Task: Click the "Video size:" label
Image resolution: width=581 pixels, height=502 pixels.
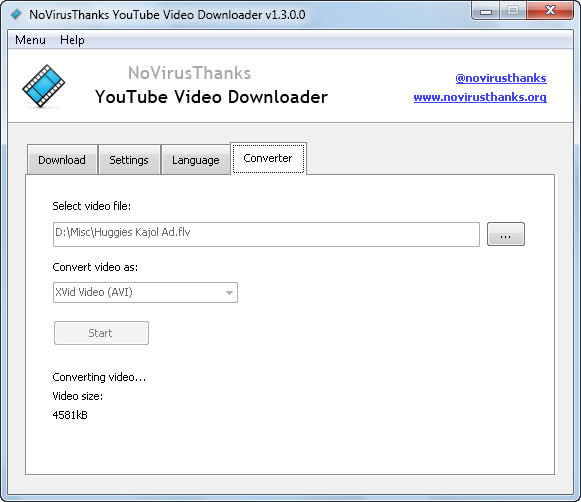Action: (x=78, y=396)
